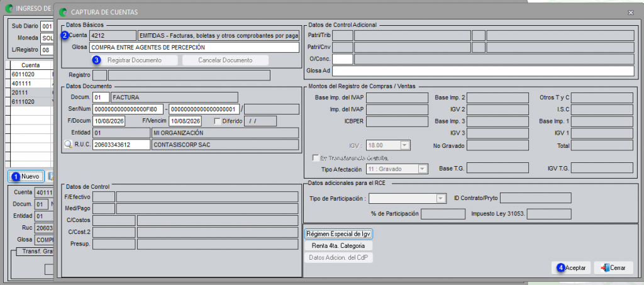644x285 pixels.
Task: Click Nuevo in the INGRESO DE window
Action: click(26, 177)
